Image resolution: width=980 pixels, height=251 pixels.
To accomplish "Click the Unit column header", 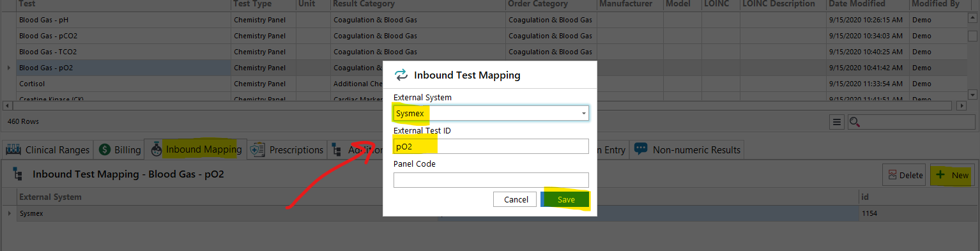I will 313,4.
